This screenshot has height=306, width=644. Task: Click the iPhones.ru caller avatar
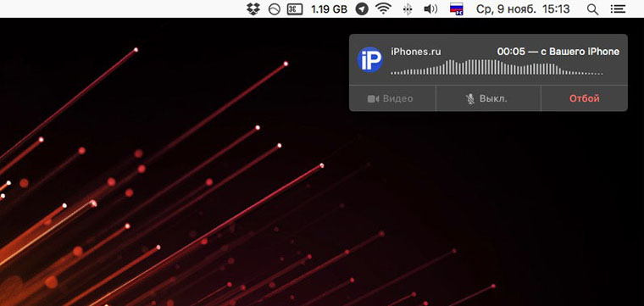[369, 59]
